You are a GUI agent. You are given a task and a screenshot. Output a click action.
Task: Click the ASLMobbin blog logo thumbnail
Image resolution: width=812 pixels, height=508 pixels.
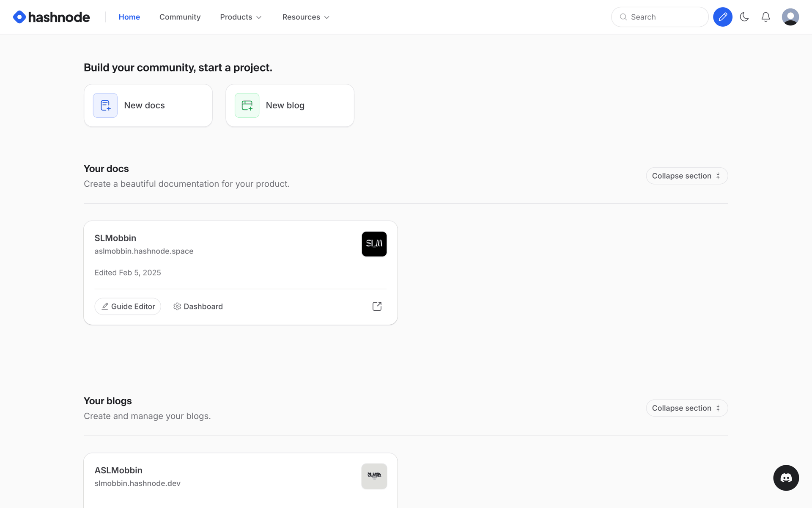point(374,476)
